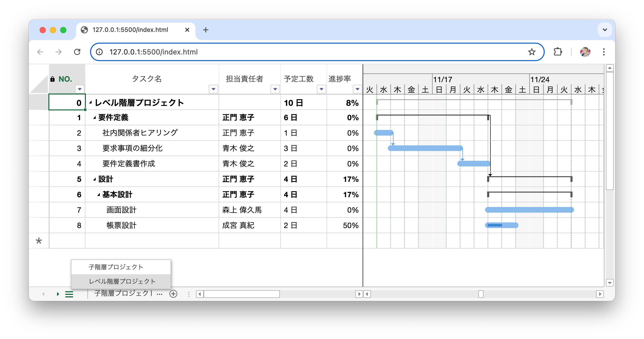The height and width of the screenshot is (339, 644).
Task: Select the 進捗率 column header
Action: [345, 79]
